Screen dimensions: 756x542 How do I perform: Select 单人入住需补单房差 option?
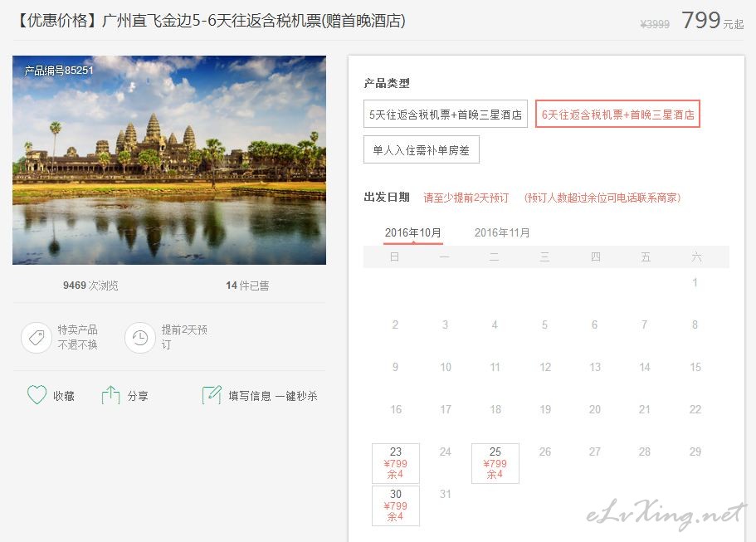[422, 150]
